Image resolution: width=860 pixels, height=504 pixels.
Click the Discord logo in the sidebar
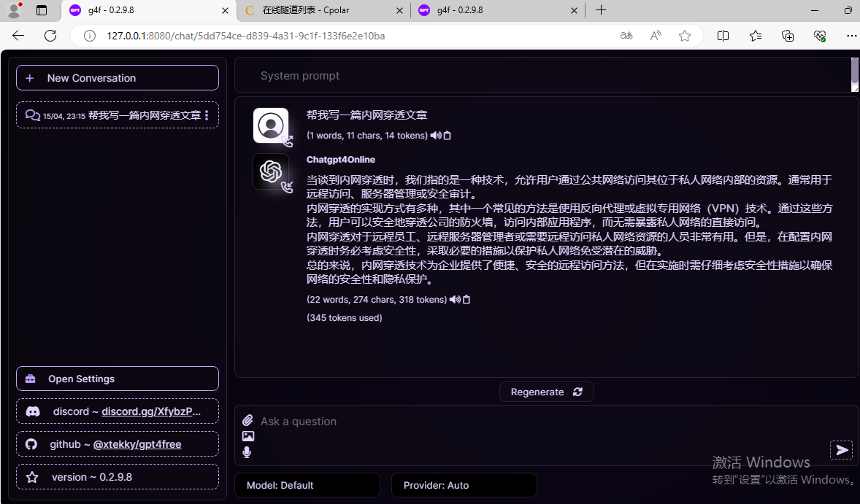point(32,411)
